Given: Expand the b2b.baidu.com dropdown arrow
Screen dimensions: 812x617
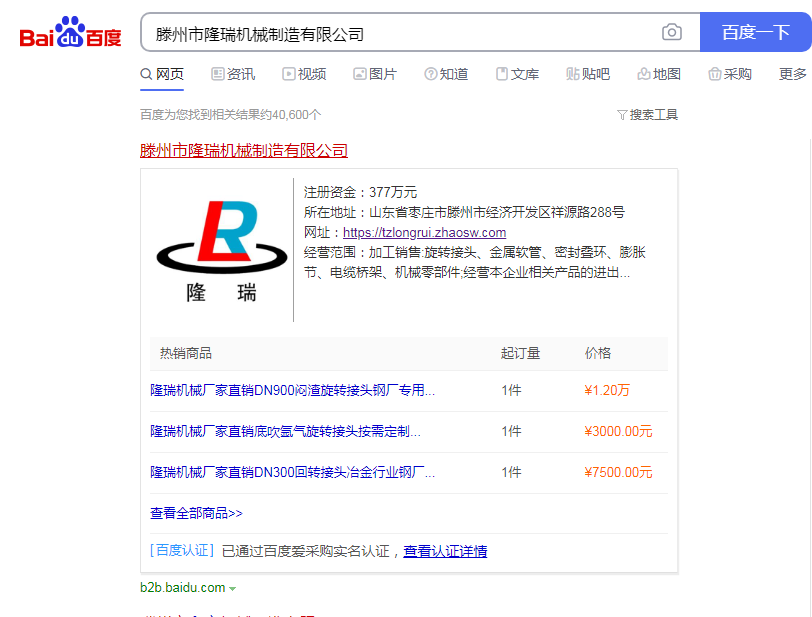Looking at the screenshot, I should (x=233, y=589).
